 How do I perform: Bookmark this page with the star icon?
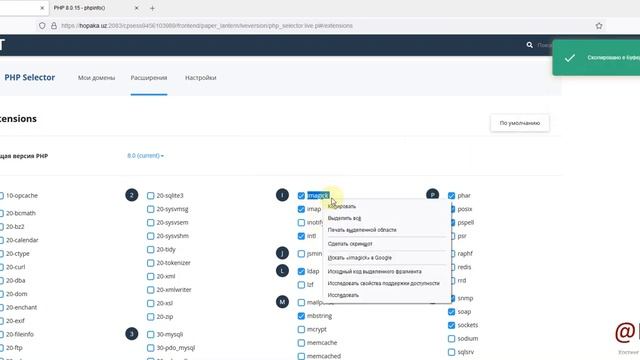click(x=599, y=26)
